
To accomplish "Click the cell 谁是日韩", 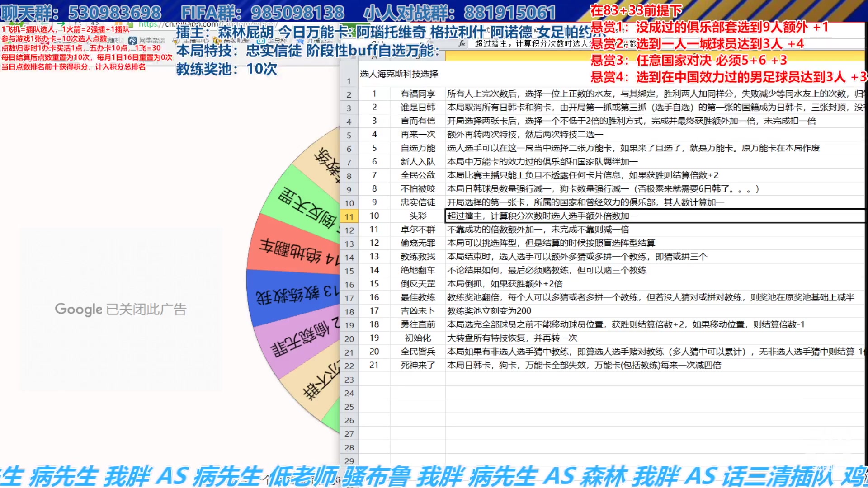I will (x=418, y=108).
